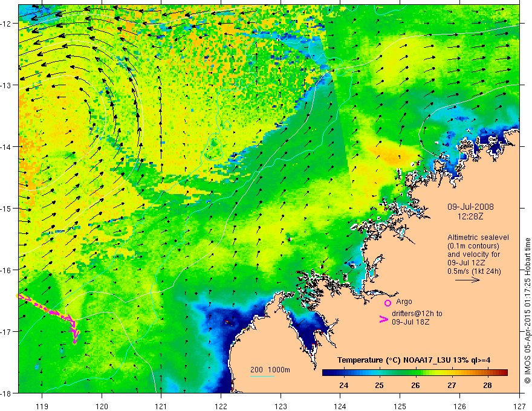Click the '(0.1m contours)' text
The width and height of the screenshot is (532, 411).
click(473, 246)
